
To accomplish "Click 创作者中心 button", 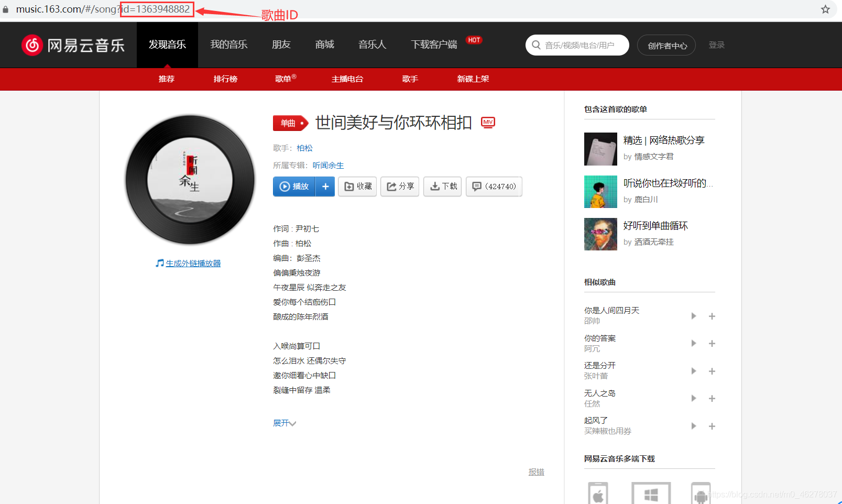I will click(x=666, y=45).
